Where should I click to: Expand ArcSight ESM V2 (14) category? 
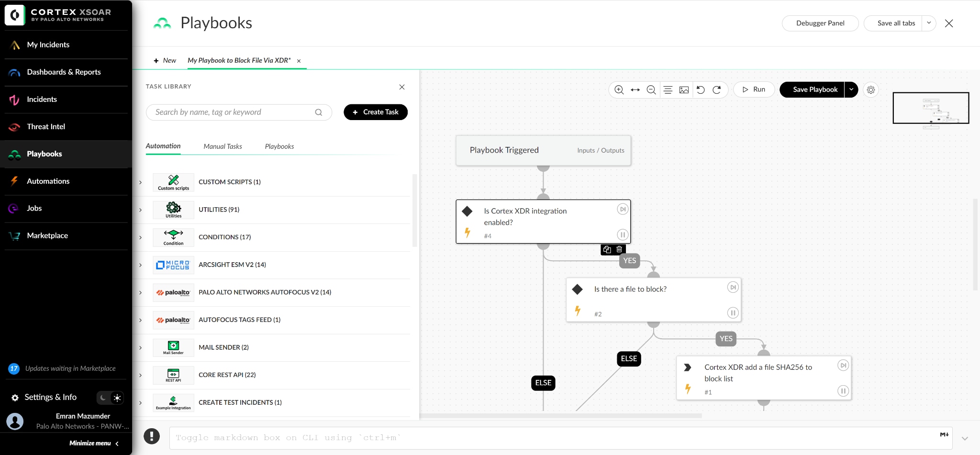tap(140, 265)
